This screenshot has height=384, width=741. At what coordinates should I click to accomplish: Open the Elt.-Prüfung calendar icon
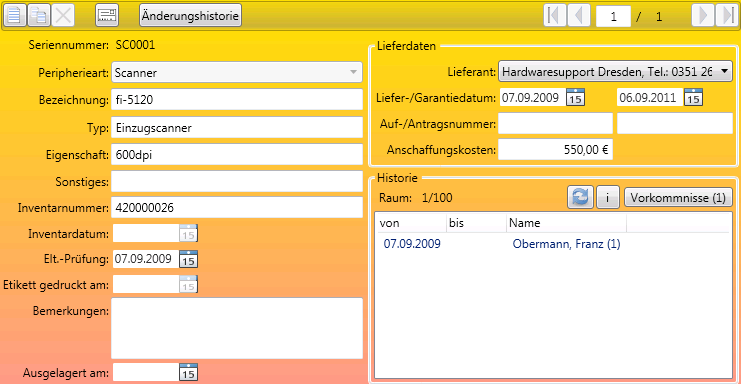pos(189,259)
